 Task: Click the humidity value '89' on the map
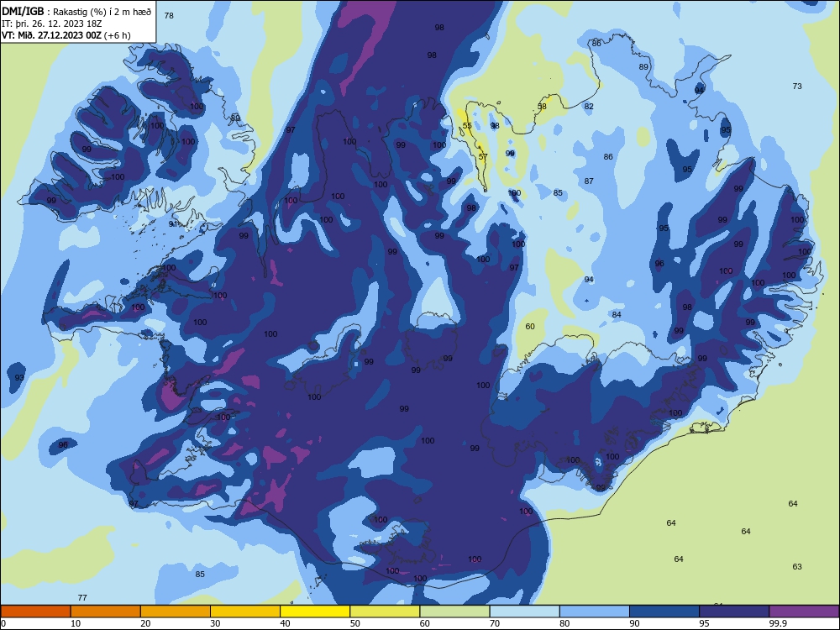point(644,67)
